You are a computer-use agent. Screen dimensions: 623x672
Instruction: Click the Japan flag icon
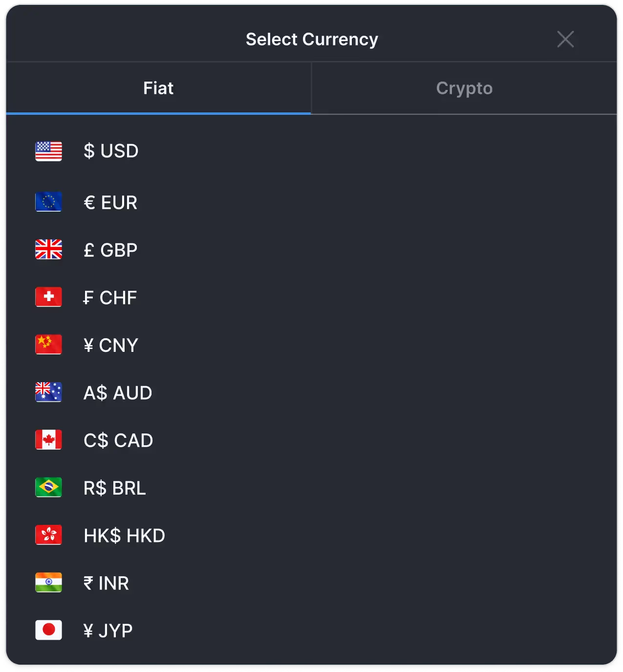(48, 630)
